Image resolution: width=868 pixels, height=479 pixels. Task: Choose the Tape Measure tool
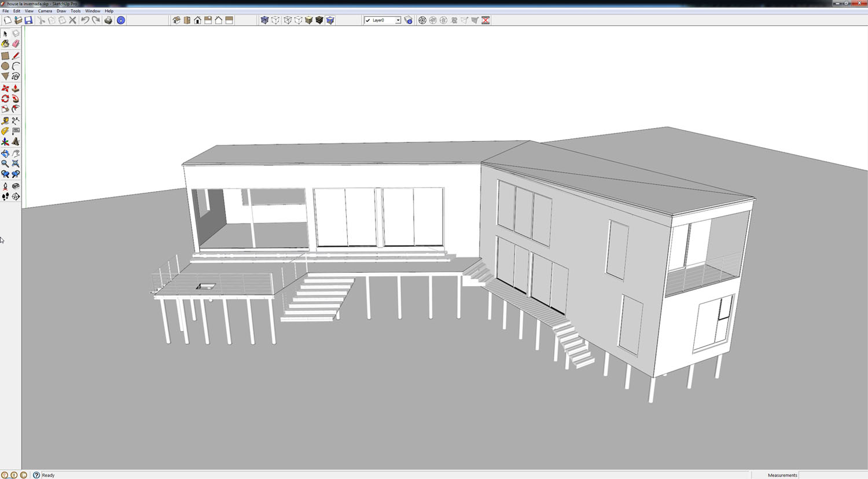(5, 121)
